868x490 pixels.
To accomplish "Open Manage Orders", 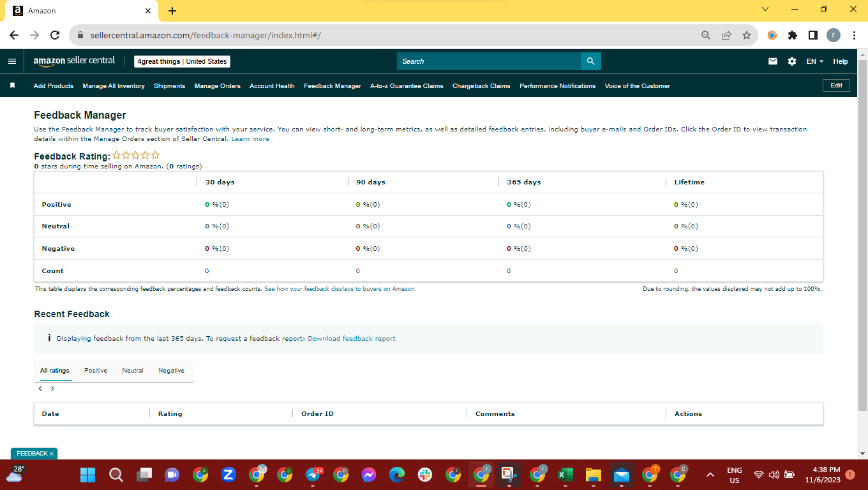I will pos(218,86).
